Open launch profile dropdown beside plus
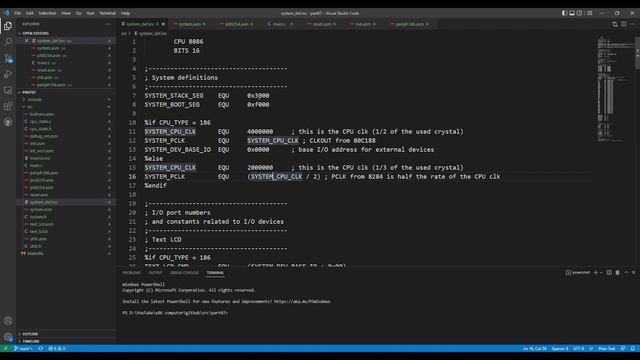The image size is (640, 360). pyautogui.click(x=601, y=273)
